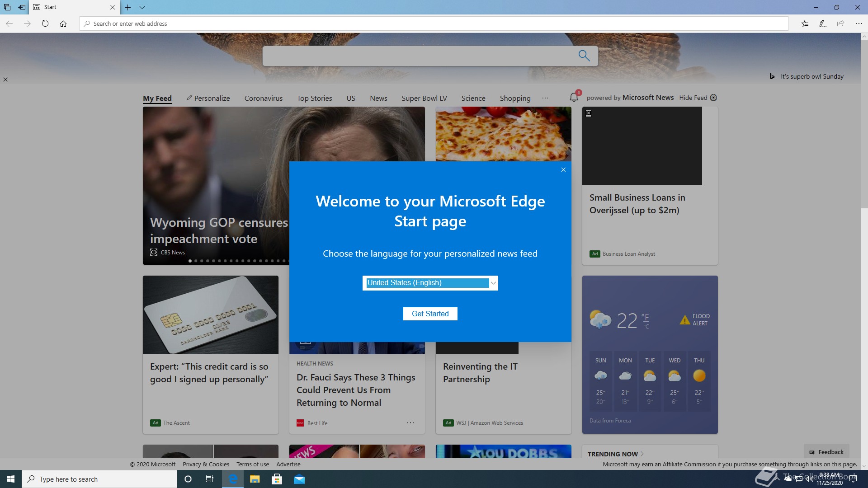
Task: Switch to the Science tab
Action: [473, 98]
